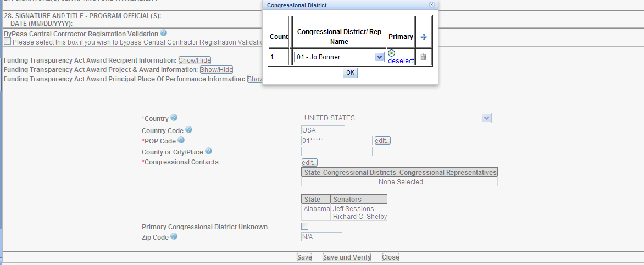
Task: Open help for ByPass Central Contractor Registration Validation
Action: (164, 34)
